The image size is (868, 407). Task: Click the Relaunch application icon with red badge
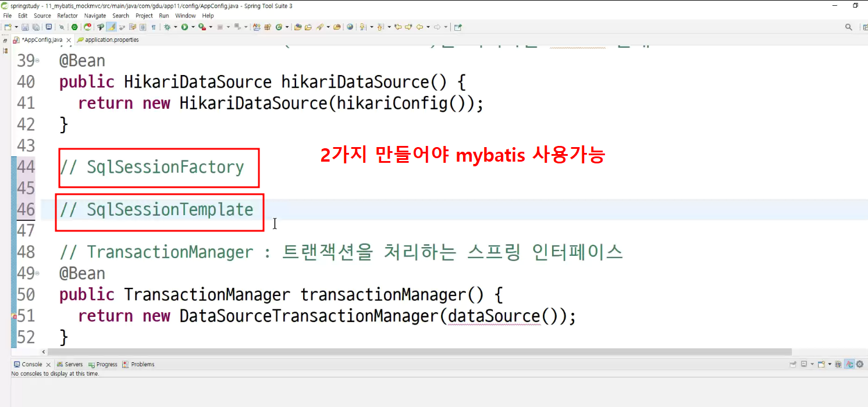tap(87, 27)
